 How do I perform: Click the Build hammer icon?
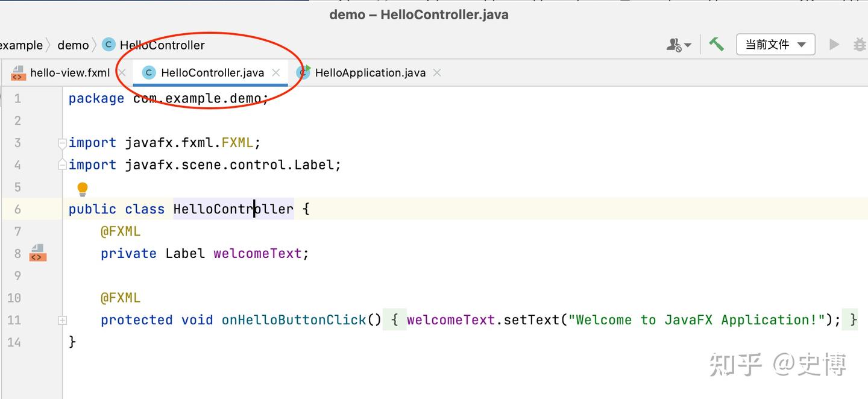click(x=717, y=44)
